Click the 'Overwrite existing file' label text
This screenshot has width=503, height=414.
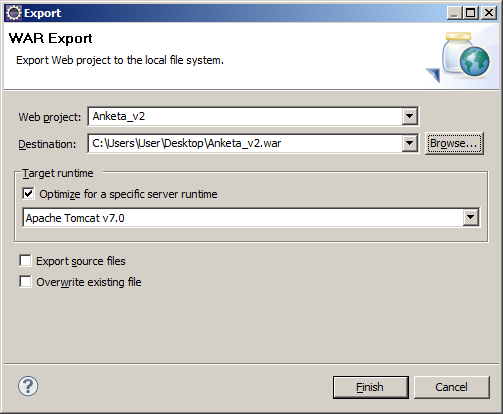[x=89, y=282]
